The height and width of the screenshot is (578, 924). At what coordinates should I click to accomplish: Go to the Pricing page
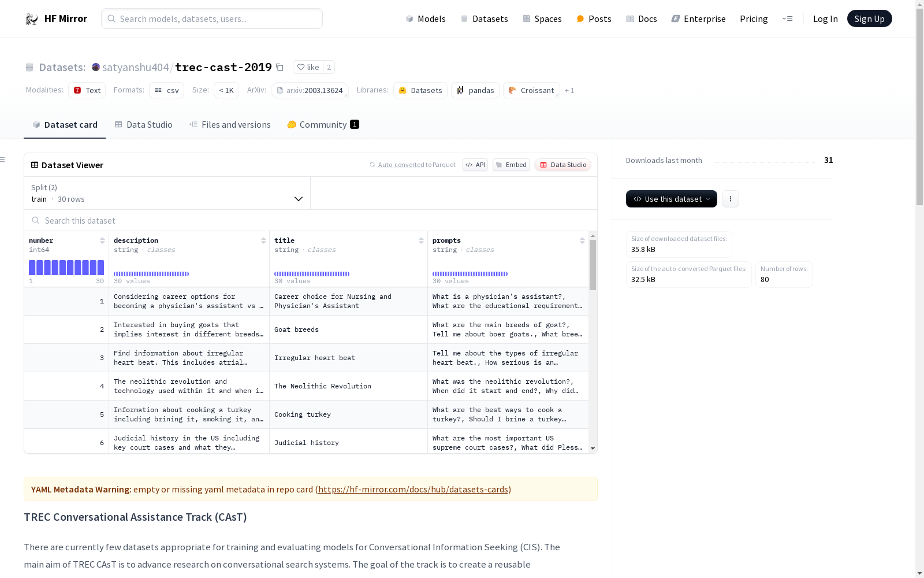click(754, 19)
